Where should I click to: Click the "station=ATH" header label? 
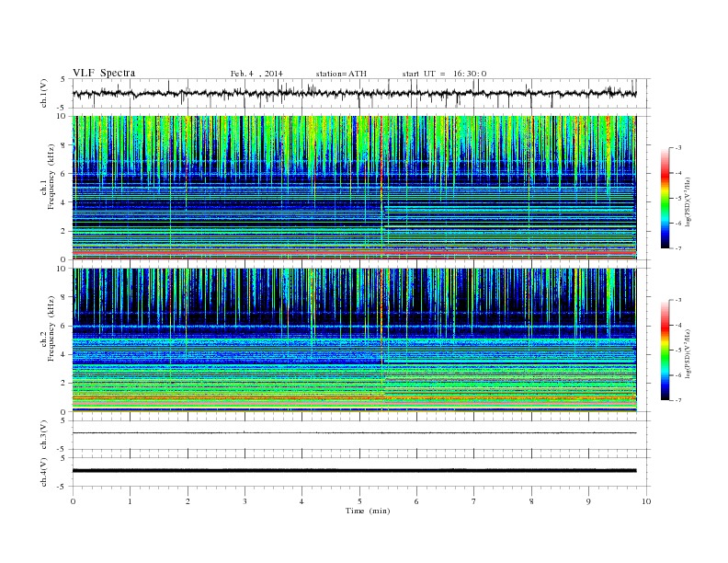(x=341, y=74)
